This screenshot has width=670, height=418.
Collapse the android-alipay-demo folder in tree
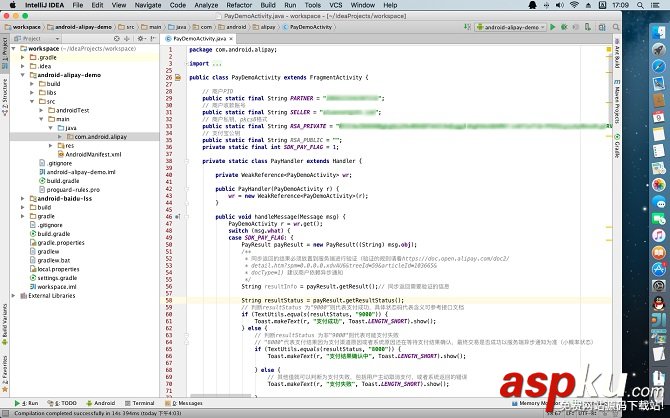22,74
